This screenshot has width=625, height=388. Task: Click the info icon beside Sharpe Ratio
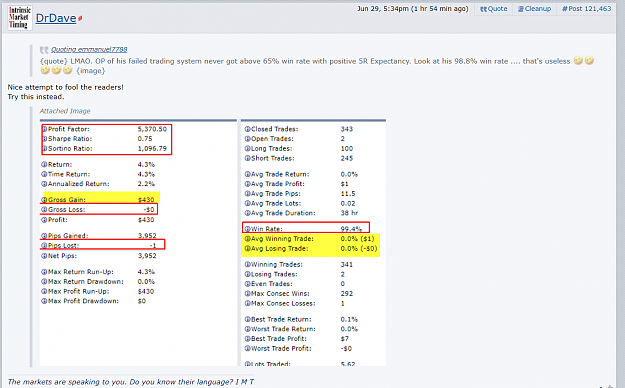point(45,139)
